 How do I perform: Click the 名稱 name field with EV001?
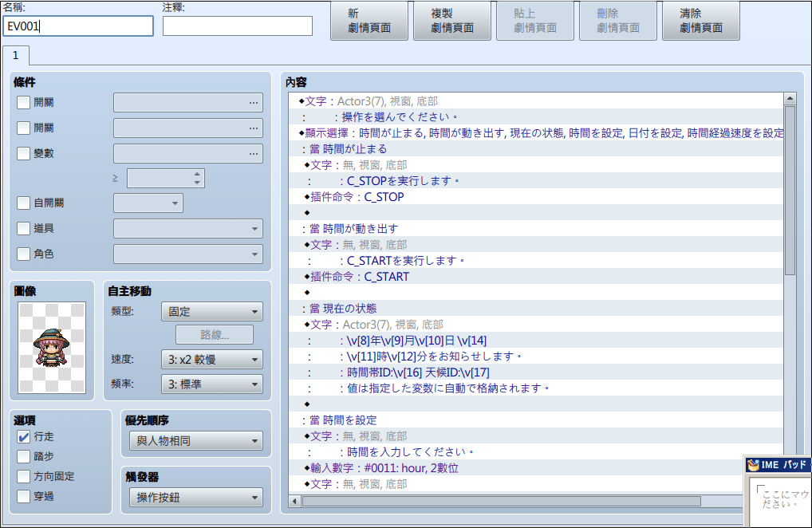click(78, 26)
